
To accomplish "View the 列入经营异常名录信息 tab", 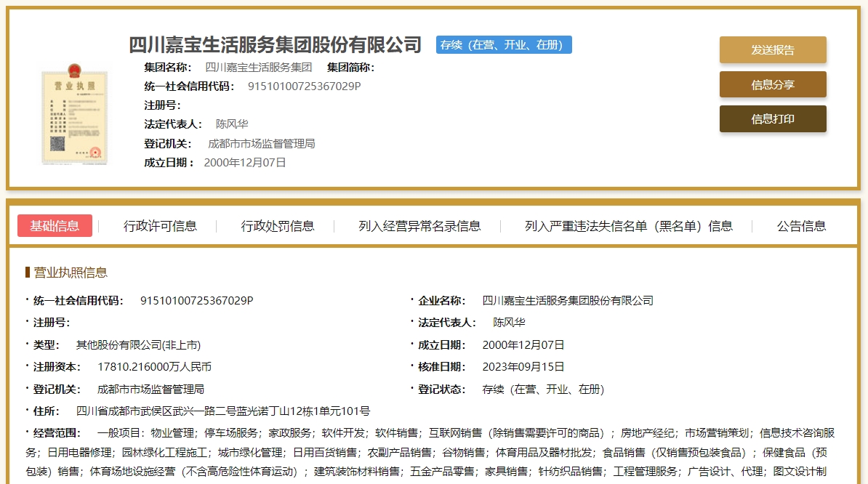I will coord(419,226).
